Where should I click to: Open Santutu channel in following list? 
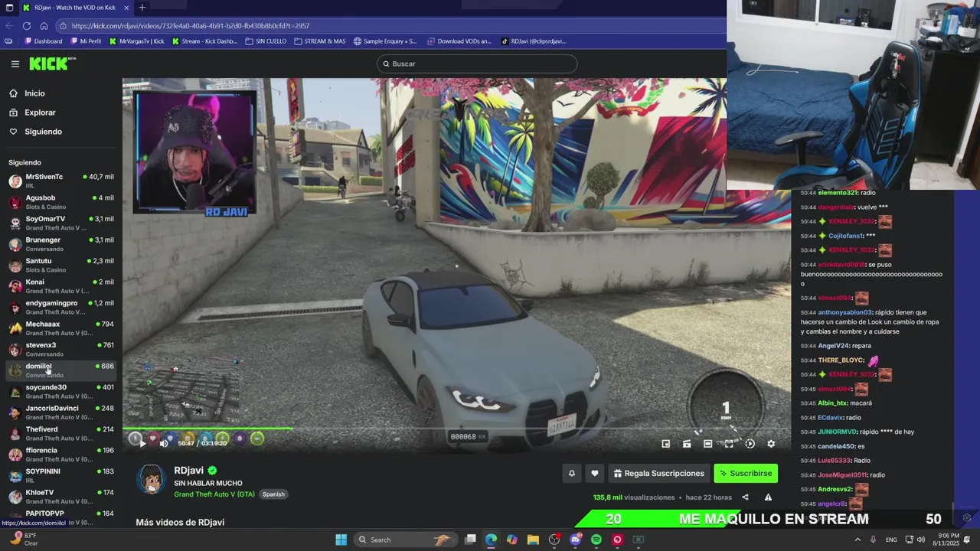[61, 265]
